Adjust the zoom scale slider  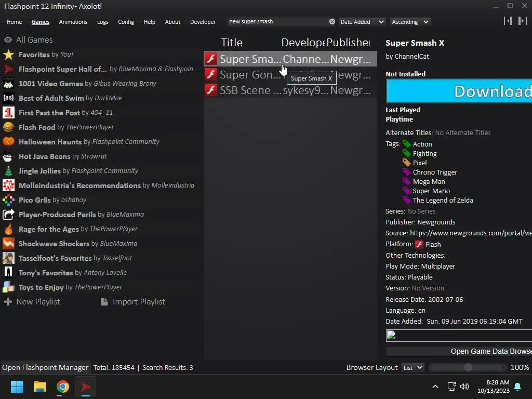[468, 367]
